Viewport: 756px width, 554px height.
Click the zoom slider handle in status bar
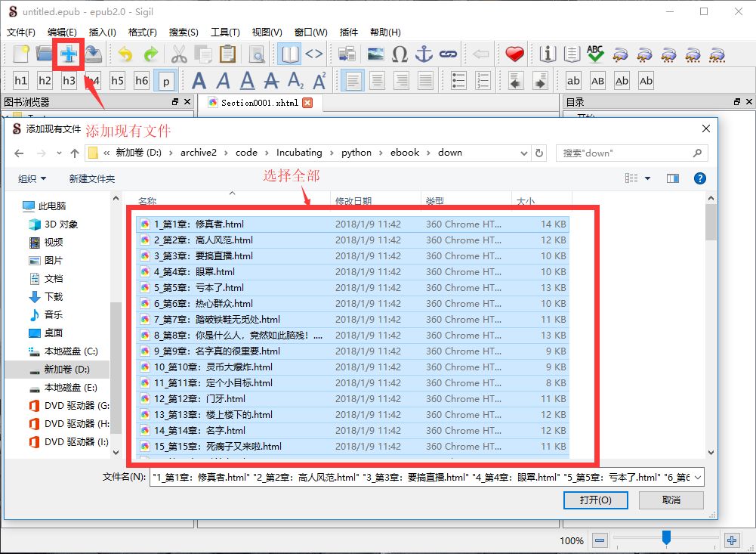(666, 537)
